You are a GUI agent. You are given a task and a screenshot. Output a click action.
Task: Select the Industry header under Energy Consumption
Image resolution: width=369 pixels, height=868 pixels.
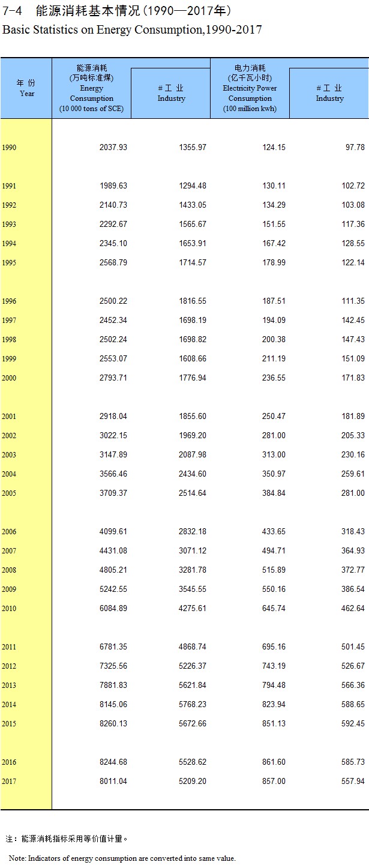[x=171, y=93]
